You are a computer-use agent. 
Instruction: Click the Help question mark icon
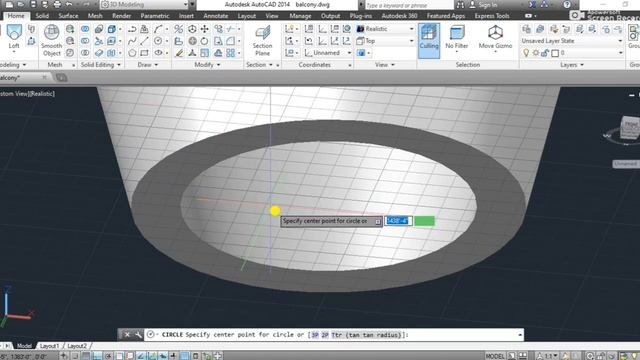567,4
